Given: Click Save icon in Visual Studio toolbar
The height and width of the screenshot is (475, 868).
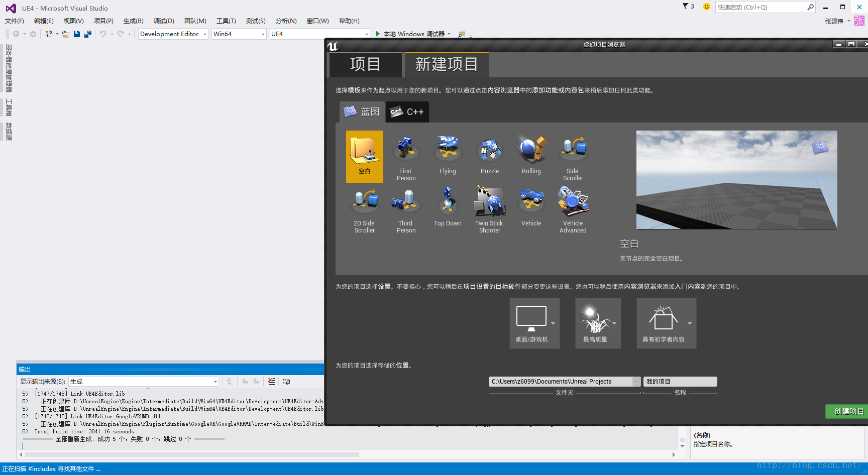Looking at the screenshot, I should point(77,34).
